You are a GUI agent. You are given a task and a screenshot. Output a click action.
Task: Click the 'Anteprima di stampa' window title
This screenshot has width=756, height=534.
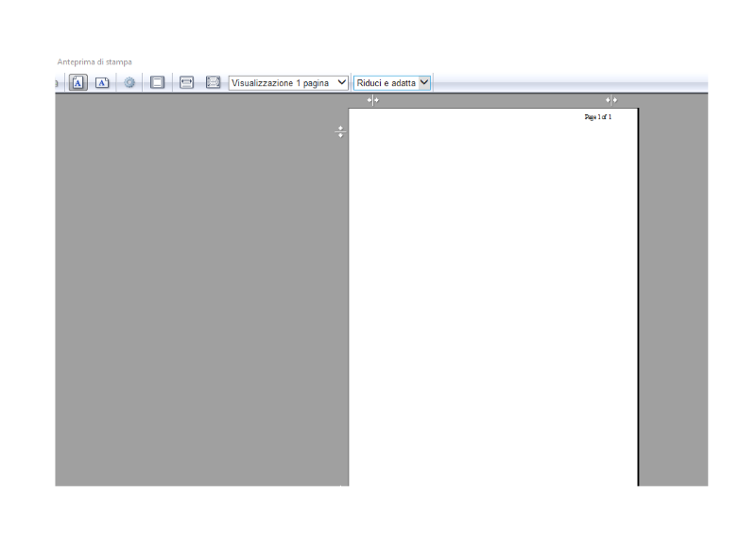(x=94, y=61)
